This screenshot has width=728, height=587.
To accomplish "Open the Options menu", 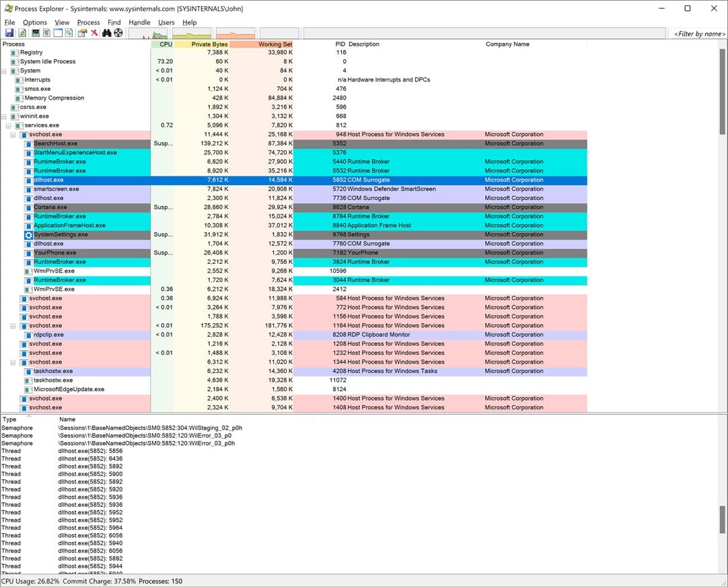I will [x=34, y=22].
